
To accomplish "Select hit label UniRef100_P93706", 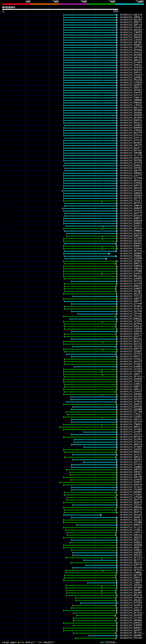I will 131,281.
